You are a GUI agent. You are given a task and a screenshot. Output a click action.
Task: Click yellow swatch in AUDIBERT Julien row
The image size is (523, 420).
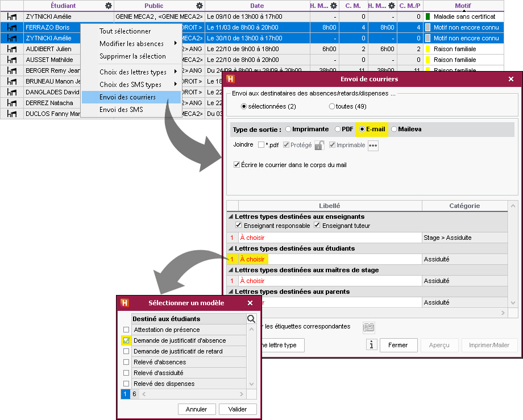point(428,49)
